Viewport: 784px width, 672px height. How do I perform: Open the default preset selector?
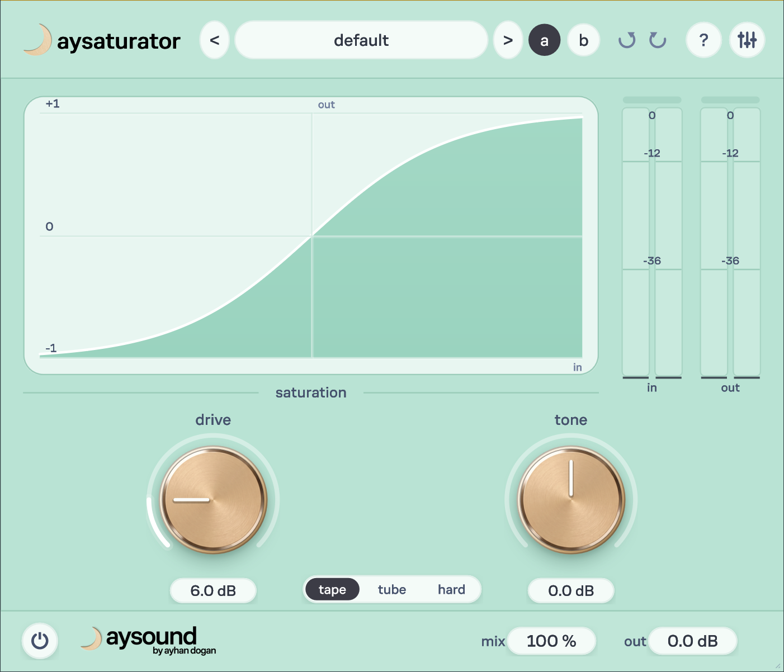pos(361,40)
